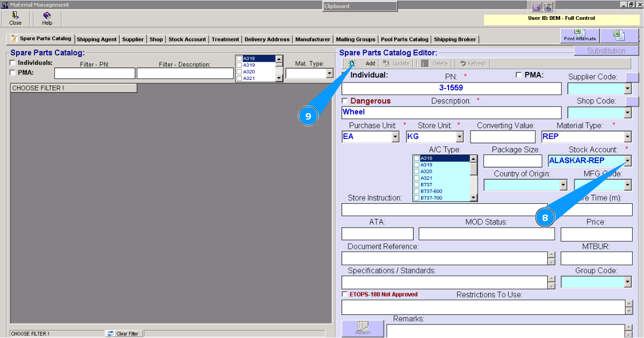Image resolution: width=644 pixels, height=338 pixels.
Task: Click the Substitution button
Action: [606, 51]
